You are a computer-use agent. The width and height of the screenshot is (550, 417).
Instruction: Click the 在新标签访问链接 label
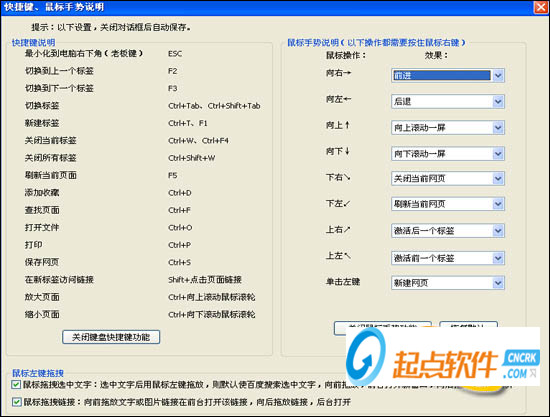coord(59,280)
